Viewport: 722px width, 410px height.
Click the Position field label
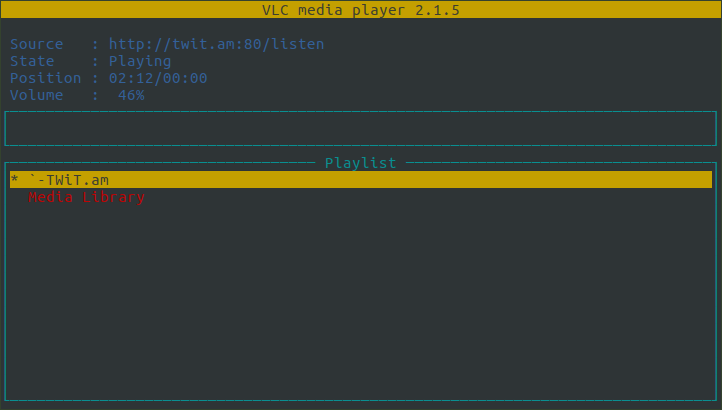click(45, 78)
